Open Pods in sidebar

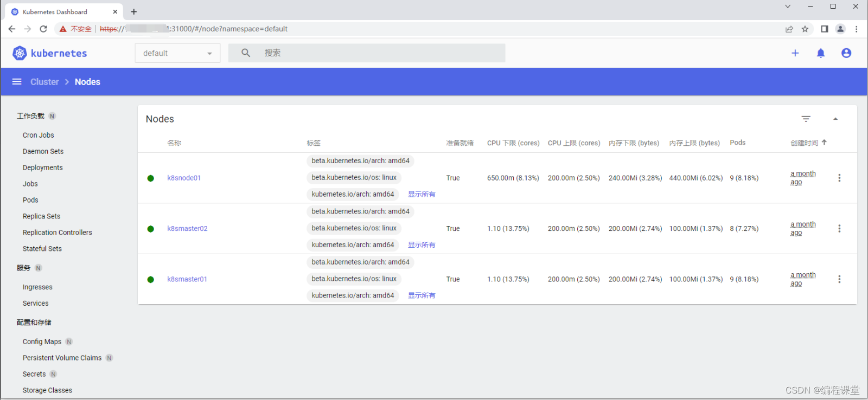tap(30, 200)
